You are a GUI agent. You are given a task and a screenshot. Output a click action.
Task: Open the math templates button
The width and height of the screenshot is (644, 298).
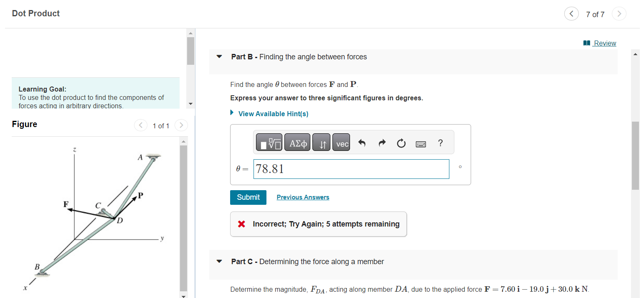(x=269, y=143)
